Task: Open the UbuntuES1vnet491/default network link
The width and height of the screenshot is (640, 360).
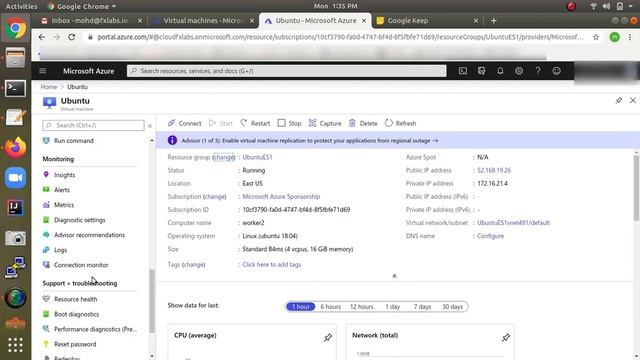Action: pyautogui.click(x=513, y=223)
